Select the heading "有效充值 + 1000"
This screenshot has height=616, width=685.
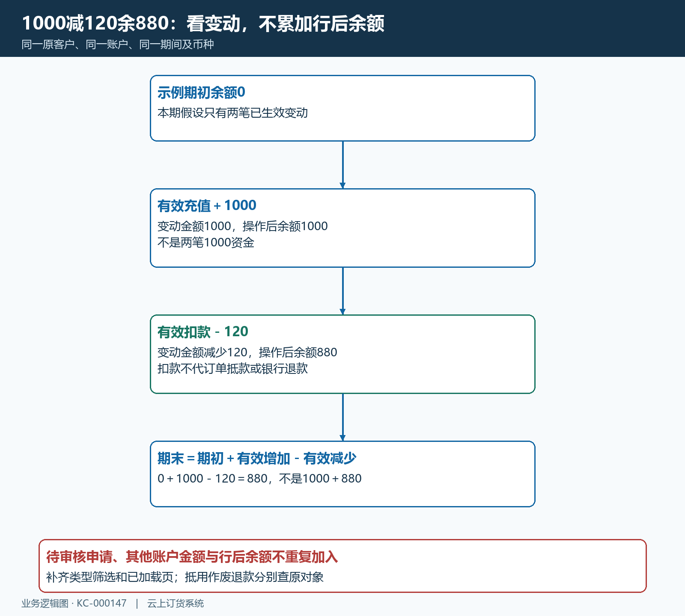[207, 206]
